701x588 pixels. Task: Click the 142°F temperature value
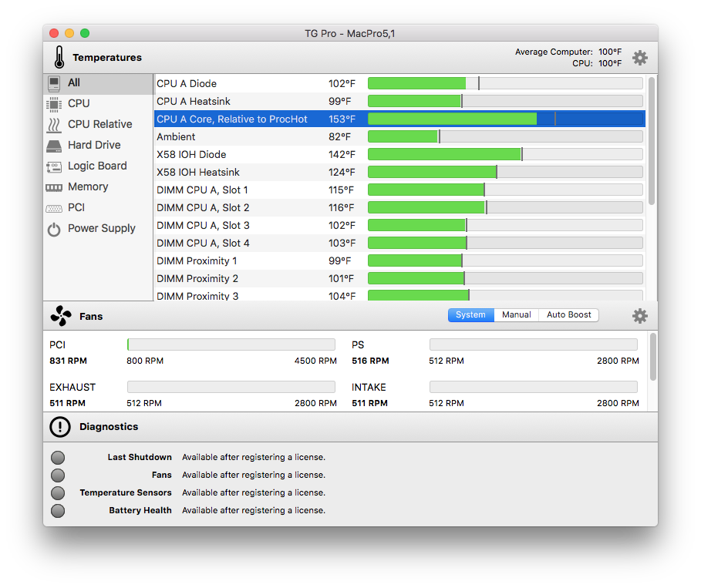[342, 155]
